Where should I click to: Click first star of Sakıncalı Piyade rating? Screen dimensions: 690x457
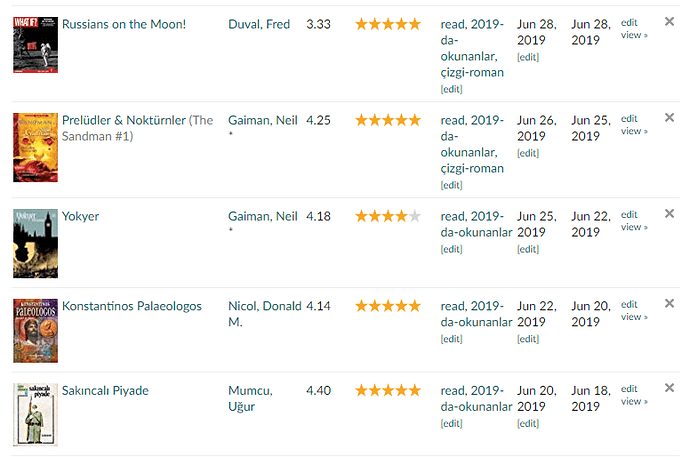pos(362,390)
